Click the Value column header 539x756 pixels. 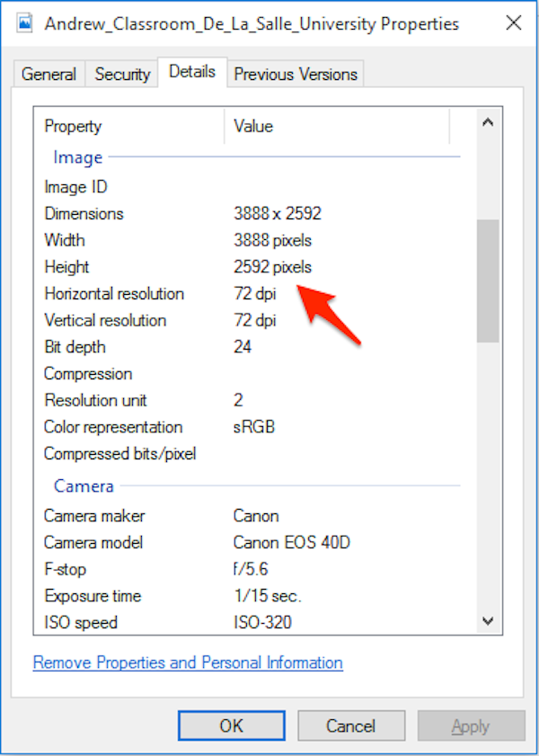(x=252, y=126)
